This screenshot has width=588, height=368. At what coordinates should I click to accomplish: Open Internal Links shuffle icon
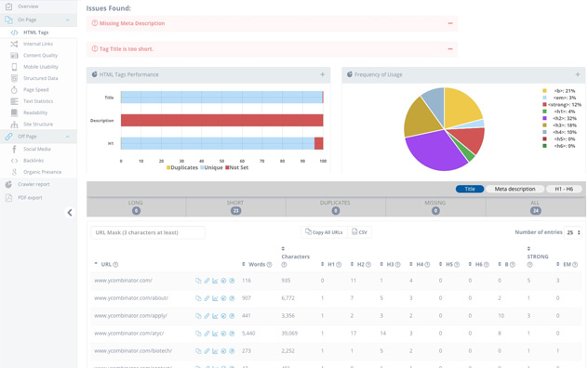(14, 44)
